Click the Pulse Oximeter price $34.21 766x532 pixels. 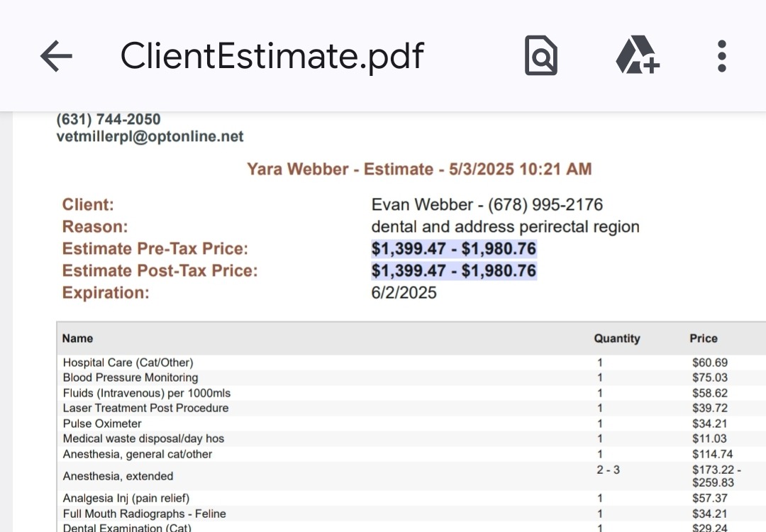pyautogui.click(x=709, y=423)
